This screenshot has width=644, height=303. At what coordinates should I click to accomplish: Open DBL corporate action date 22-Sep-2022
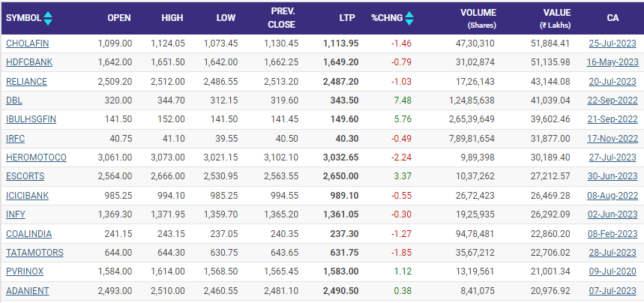pyautogui.click(x=613, y=100)
